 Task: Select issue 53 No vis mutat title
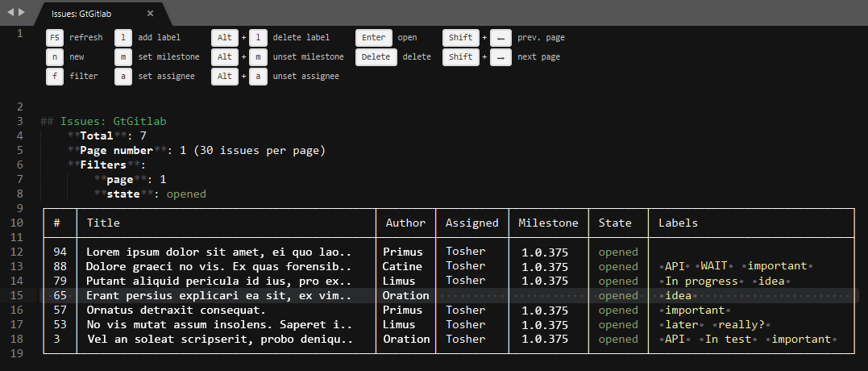(218, 324)
